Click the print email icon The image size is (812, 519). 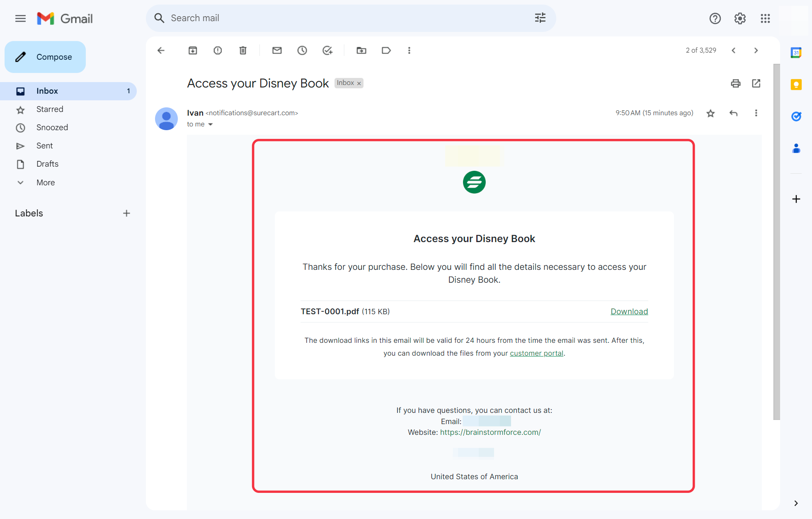[736, 83]
